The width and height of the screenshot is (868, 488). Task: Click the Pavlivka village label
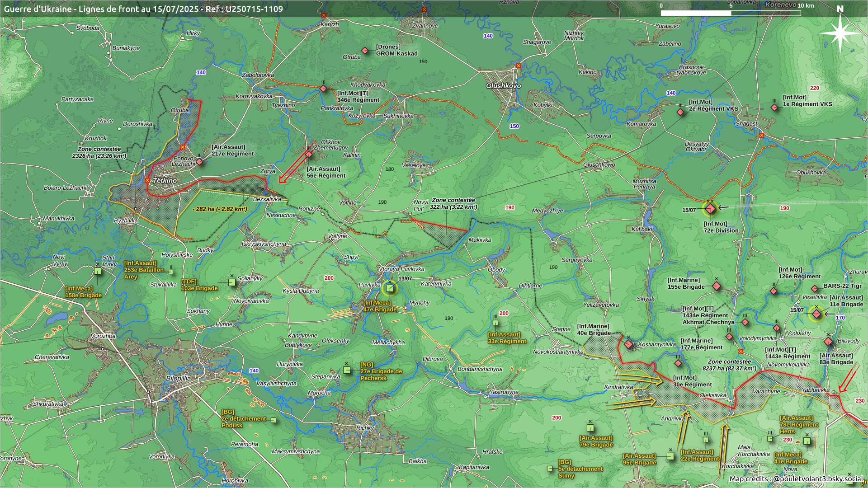369,285
